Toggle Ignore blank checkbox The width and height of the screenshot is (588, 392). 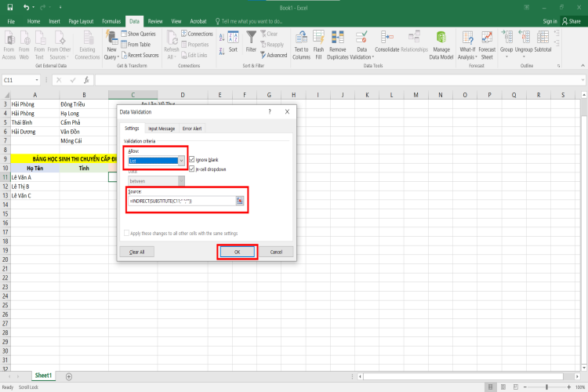[x=191, y=159]
